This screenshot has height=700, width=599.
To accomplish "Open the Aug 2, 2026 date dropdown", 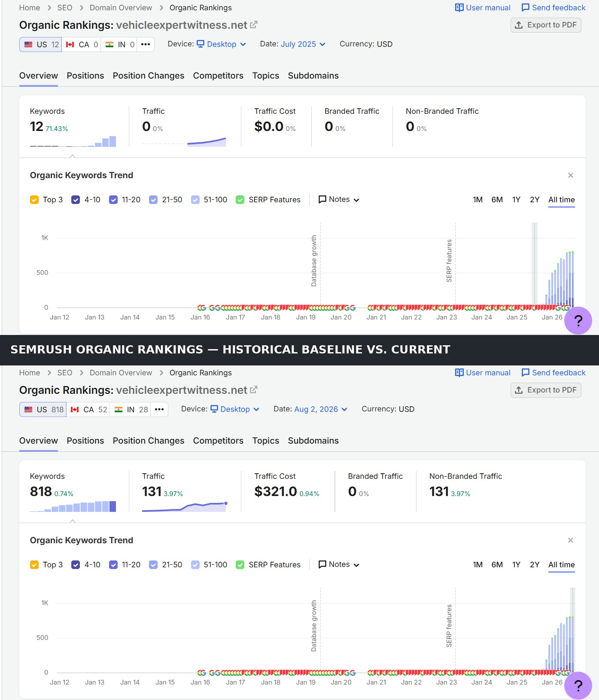I will (321, 409).
